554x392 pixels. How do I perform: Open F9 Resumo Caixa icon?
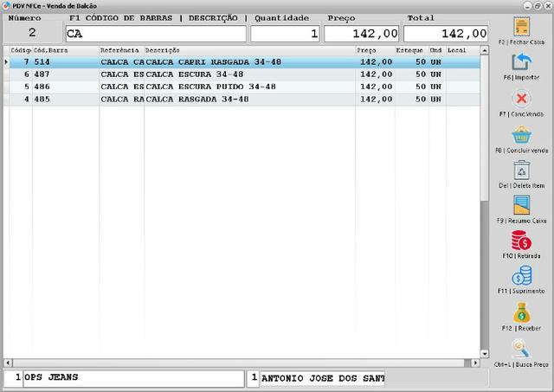coord(521,205)
